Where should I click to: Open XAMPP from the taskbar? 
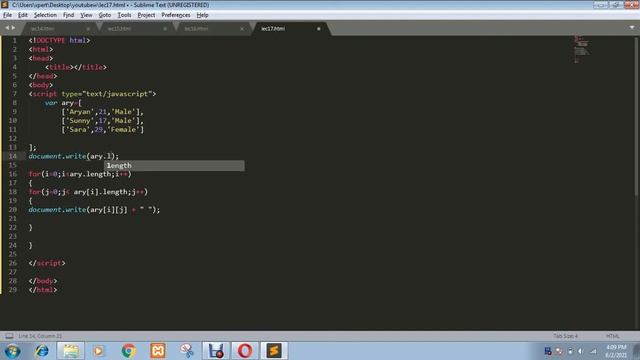pos(158,351)
